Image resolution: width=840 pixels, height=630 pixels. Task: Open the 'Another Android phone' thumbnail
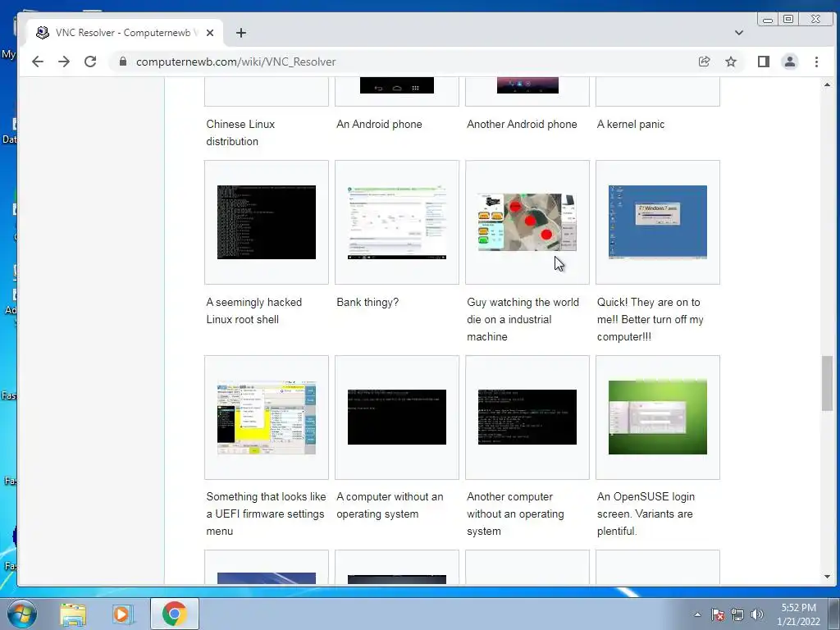527,85
